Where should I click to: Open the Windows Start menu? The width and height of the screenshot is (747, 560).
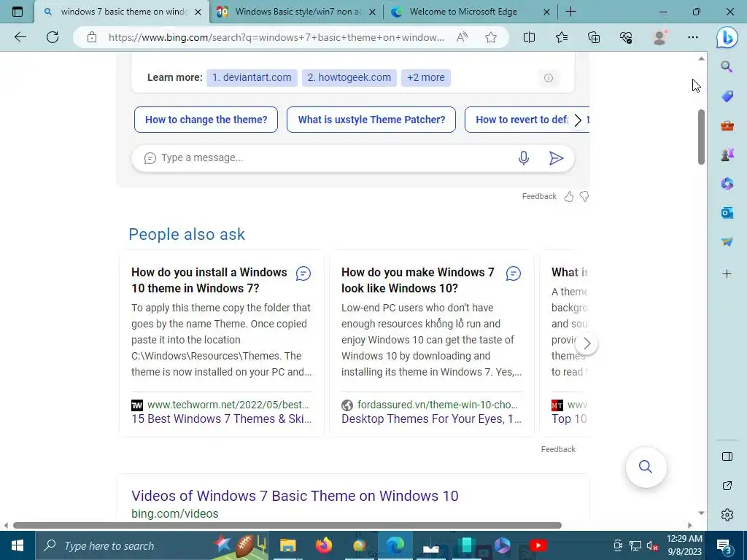coord(18,545)
